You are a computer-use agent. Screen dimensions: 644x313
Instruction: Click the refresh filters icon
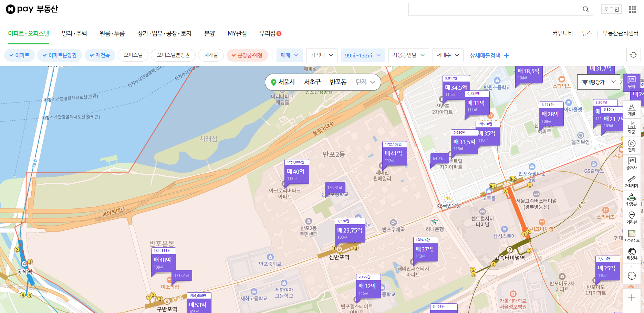tap(633, 55)
